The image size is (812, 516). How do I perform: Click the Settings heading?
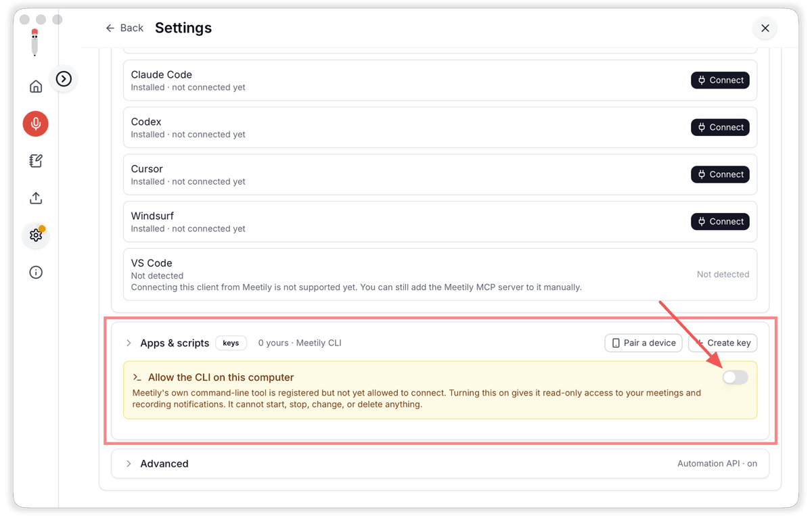[183, 28]
